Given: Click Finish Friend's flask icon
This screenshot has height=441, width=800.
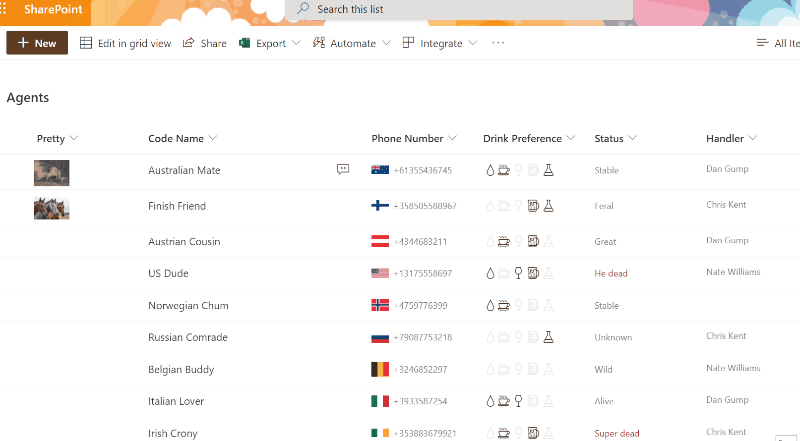Looking at the screenshot, I should pyautogui.click(x=548, y=206).
